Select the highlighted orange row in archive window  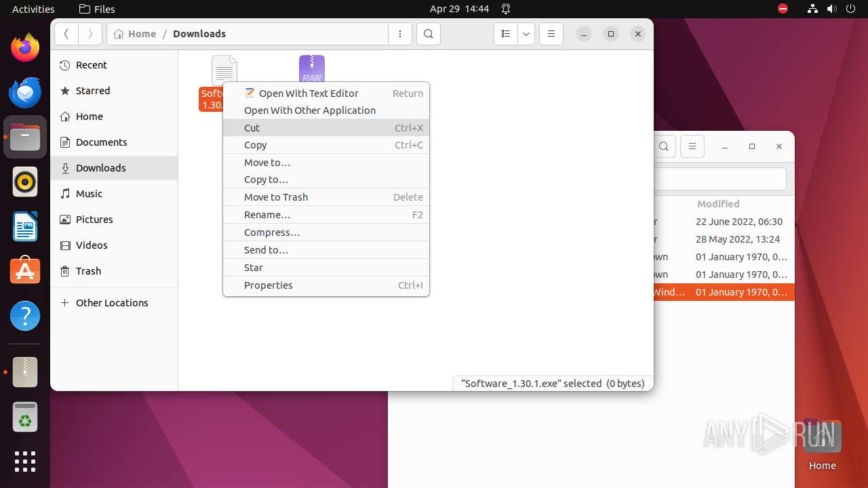(x=724, y=292)
